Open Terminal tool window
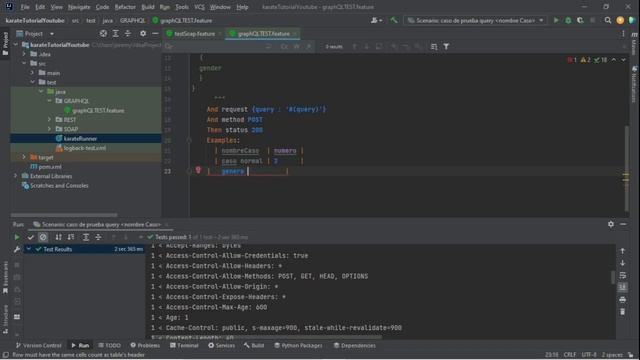 [x=184, y=345]
